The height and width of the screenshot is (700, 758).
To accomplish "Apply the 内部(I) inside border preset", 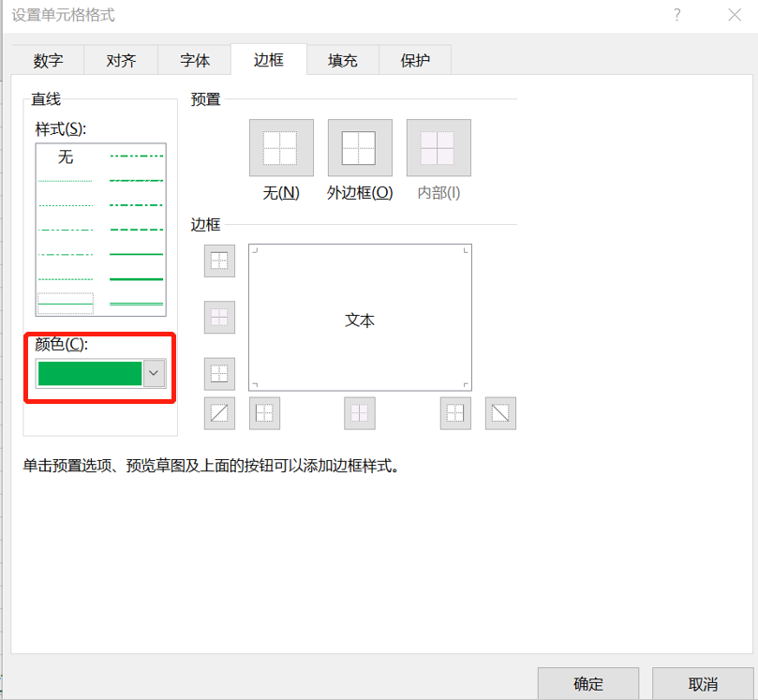I will tap(438, 148).
